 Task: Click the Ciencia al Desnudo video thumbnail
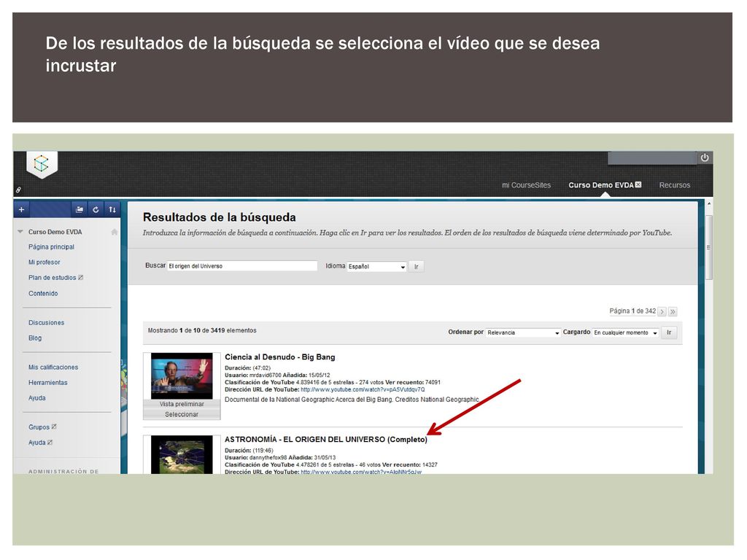point(182,376)
